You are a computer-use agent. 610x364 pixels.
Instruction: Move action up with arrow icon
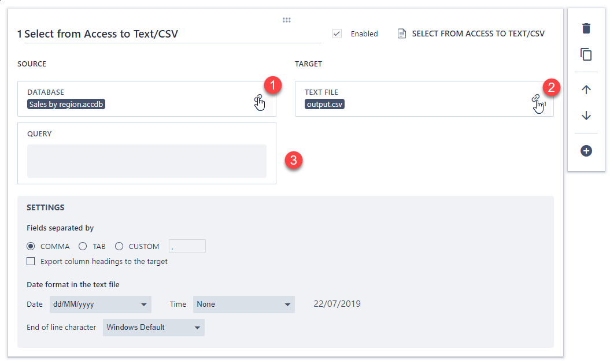586,90
